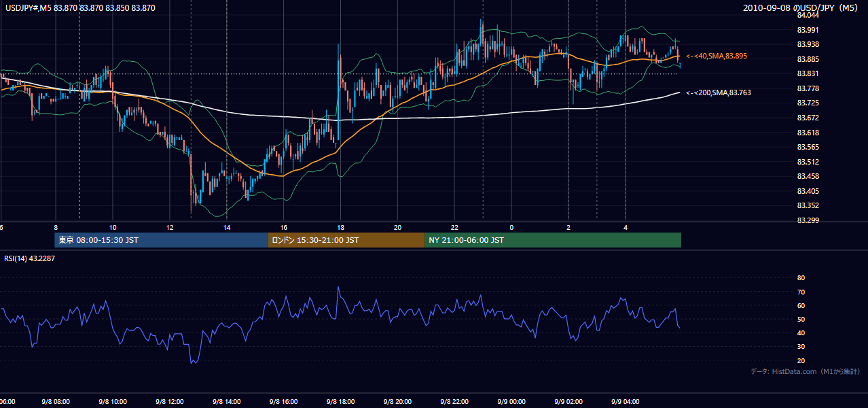Click the 東京 08:00-15:30 JST session bar
The width and height of the screenshot is (868, 408).
pyautogui.click(x=162, y=240)
